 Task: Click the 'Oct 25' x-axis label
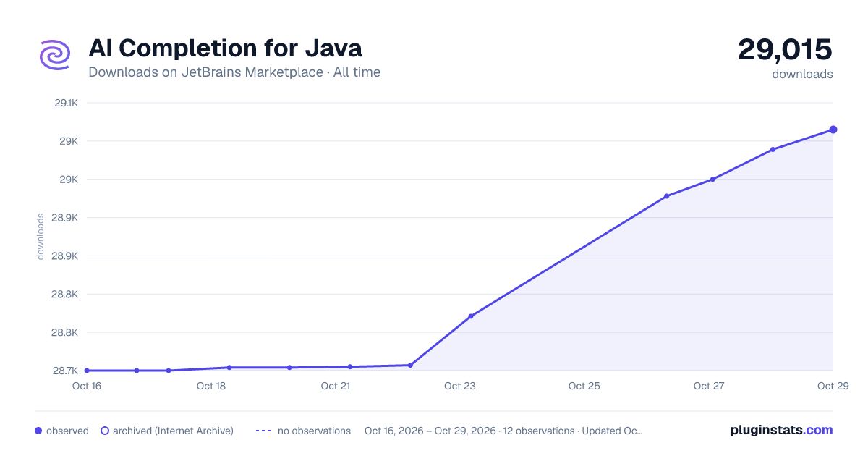[x=584, y=386]
